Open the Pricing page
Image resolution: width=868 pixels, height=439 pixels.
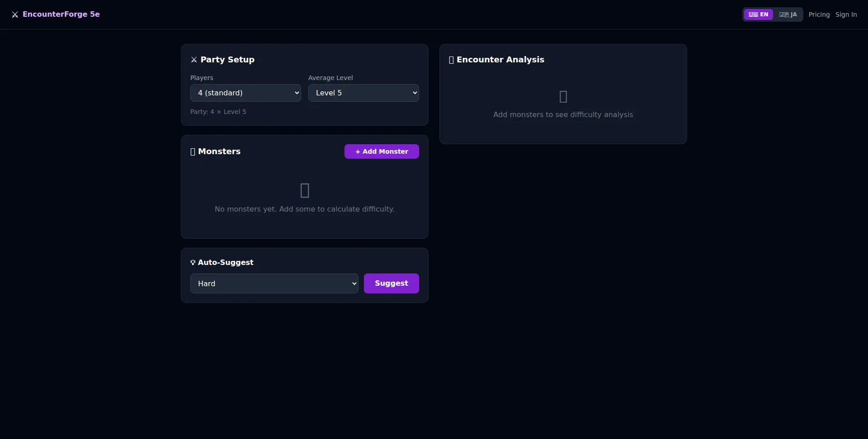(819, 14)
